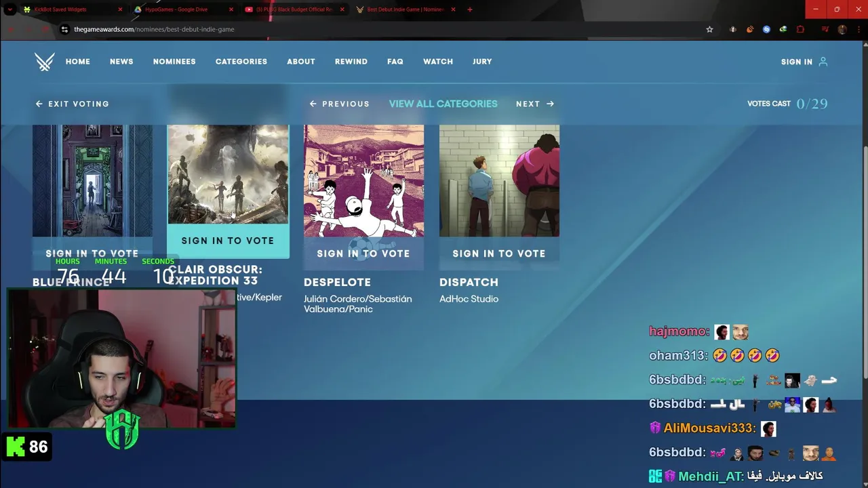Click the streamer webcam overlay
The image size is (868, 488).
click(x=121, y=358)
